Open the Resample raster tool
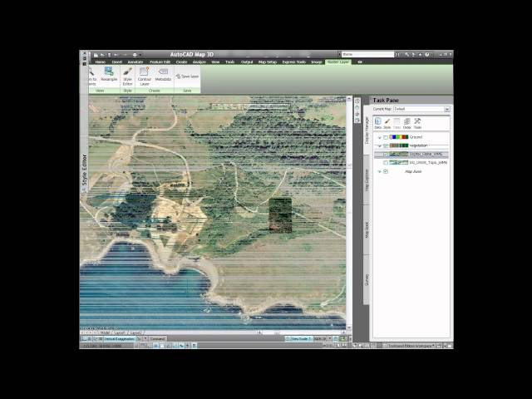The height and width of the screenshot is (399, 532). click(x=109, y=74)
